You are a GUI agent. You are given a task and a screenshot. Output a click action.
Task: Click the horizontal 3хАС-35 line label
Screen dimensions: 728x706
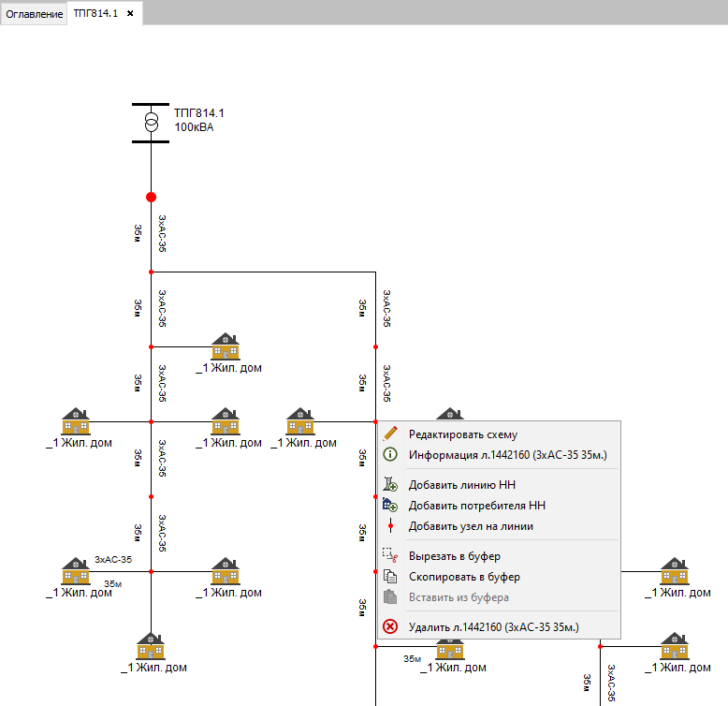(113, 559)
